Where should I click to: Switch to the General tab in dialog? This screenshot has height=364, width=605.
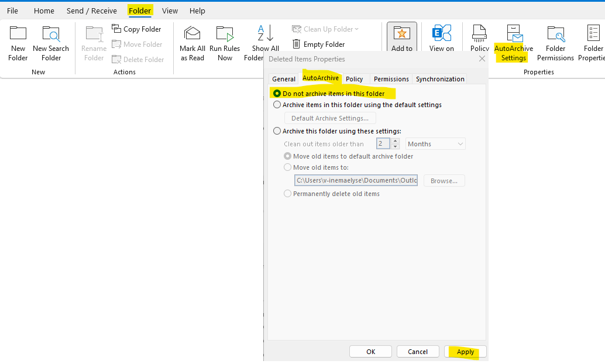click(284, 79)
